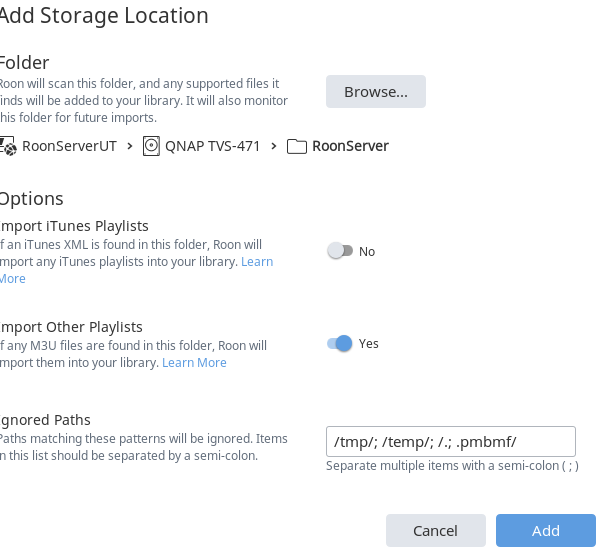615x553 pixels.
Task: Cancel adding the storage location
Action: pos(436,530)
